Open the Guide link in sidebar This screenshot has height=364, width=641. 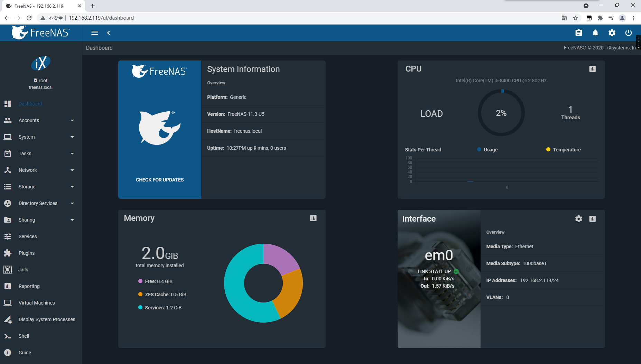[x=25, y=353]
